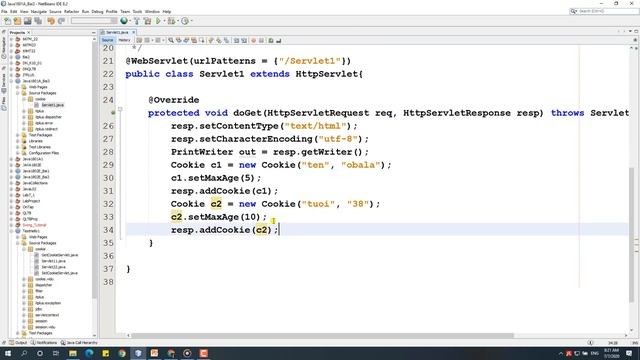Screen dimensions: 640x360
Task: Click the Undo toolbar icon
Action: 51,21
